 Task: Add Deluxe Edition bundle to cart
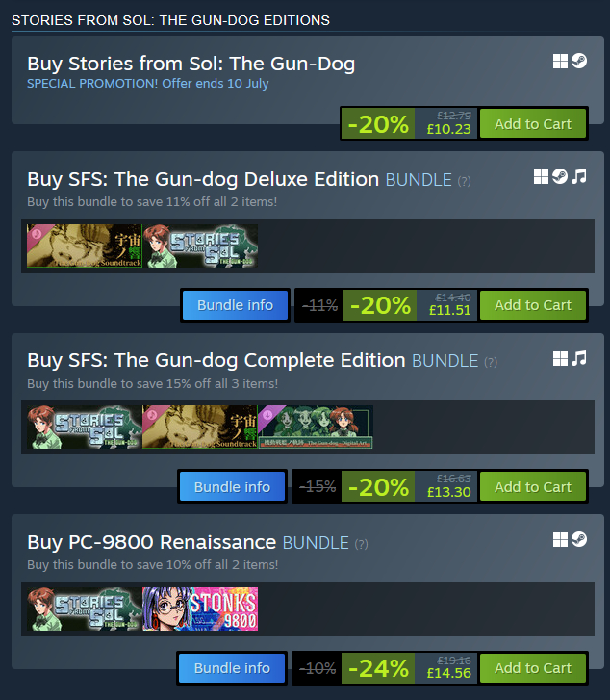[x=533, y=305]
